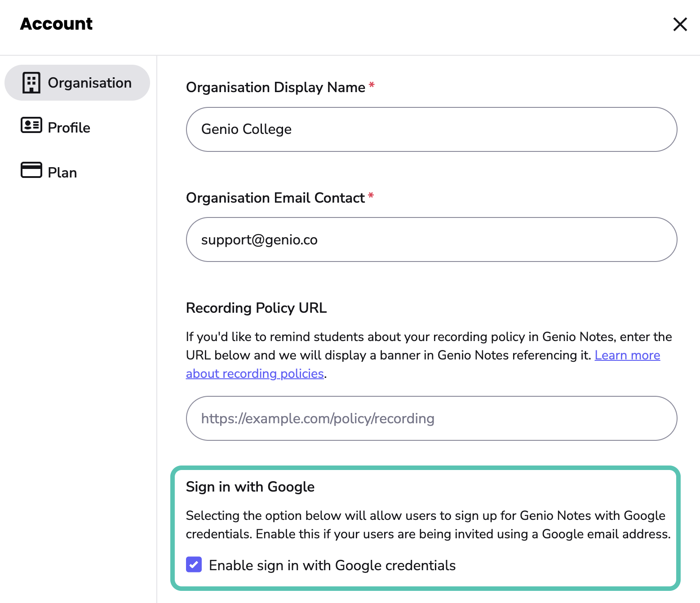Image resolution: width=700 pixels, height=603 pixels.
Task: Switch to the Profile section label
Action: click(69, 128)
